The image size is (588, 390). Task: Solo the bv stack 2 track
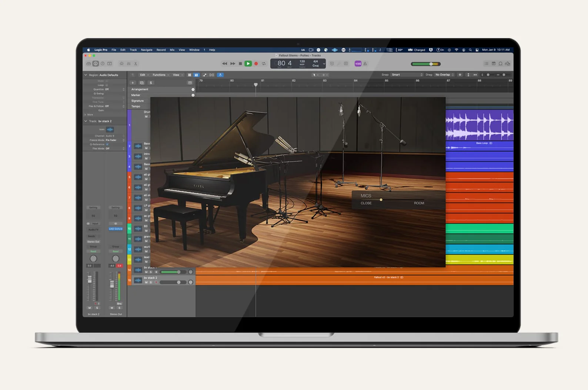pyautogui.click(x=151, y=282)
